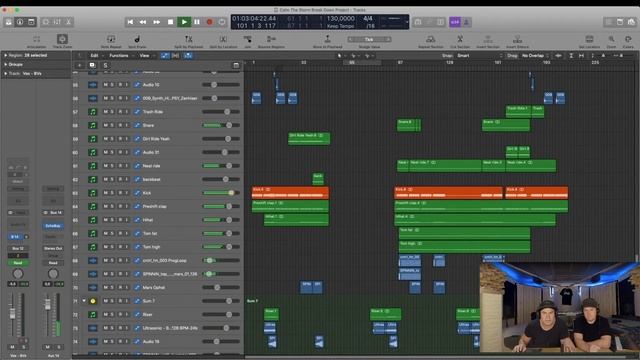Expand the Groups disclosure triangle
640x360 pixels.
point(6,64)
